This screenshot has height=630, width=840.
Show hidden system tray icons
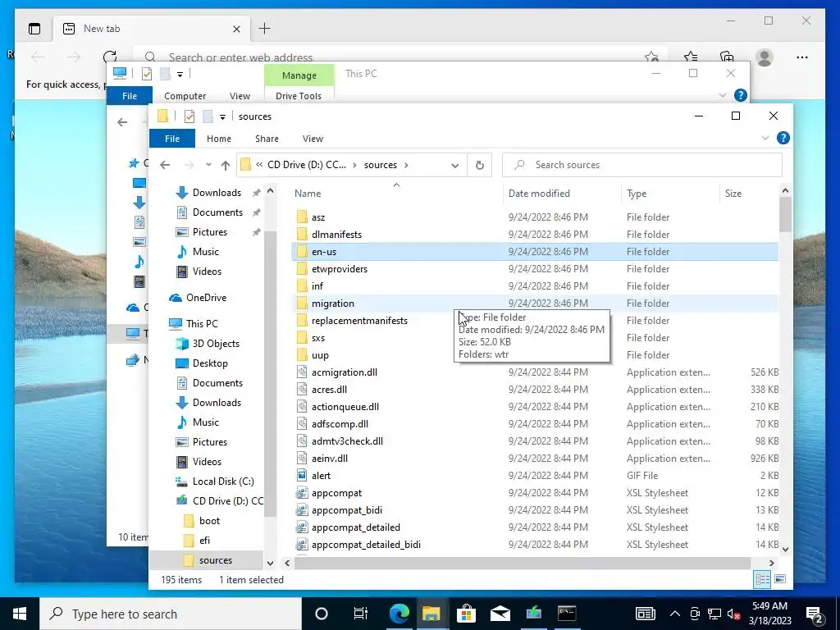tap(675, 614)
